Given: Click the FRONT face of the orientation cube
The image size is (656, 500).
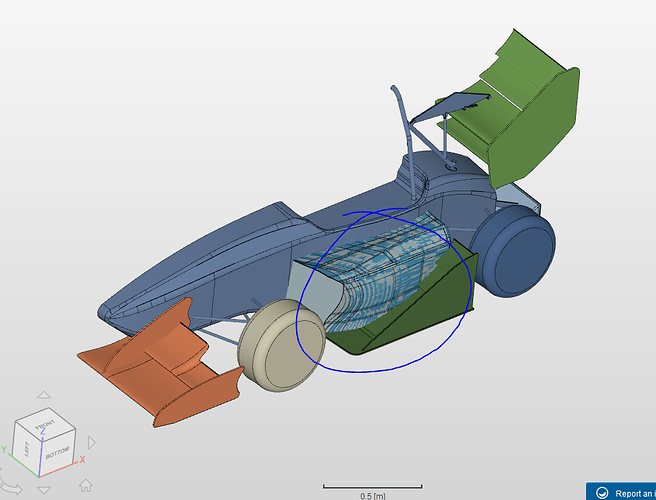Looking at the screenshot, I should pos(45,424).
